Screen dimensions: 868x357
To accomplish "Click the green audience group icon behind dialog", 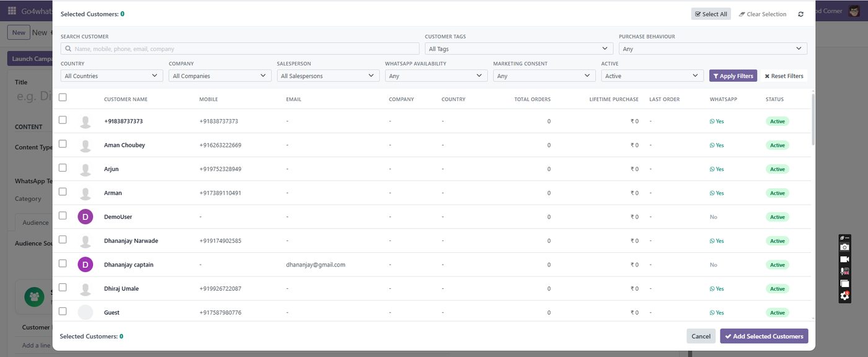I will (x=34, y=297).
